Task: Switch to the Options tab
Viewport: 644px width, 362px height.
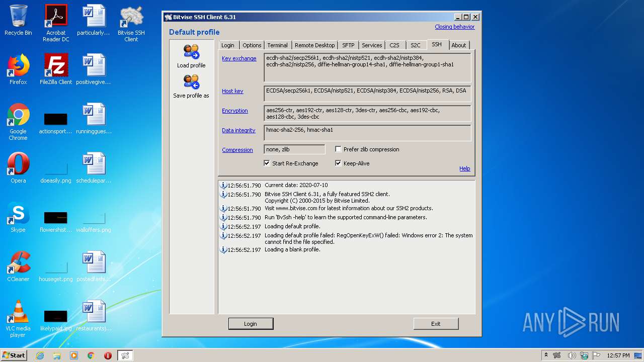Action: (252, 45)
